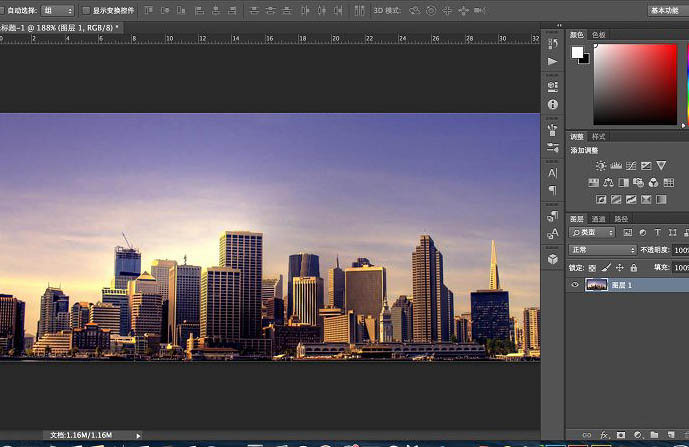Screen dimensions: 689x447
Task: Click the lock all padlock icon
Action: click(634, 268)
